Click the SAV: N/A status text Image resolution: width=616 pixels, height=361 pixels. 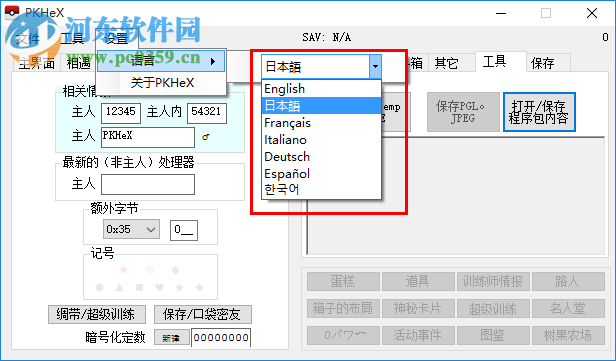[x=326, y=37]
